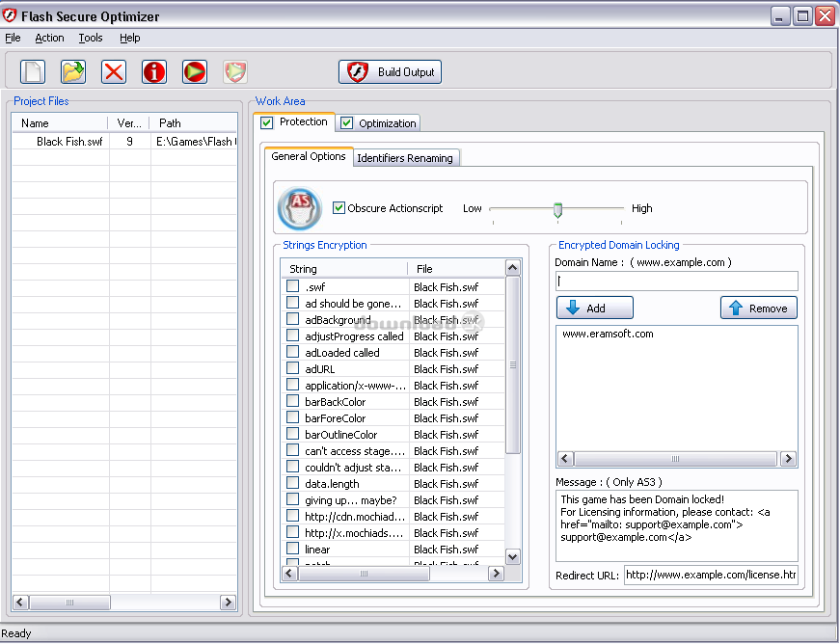Check the '.swf' string encryption checkbox

pyautogui.click(x=293, y=286)
